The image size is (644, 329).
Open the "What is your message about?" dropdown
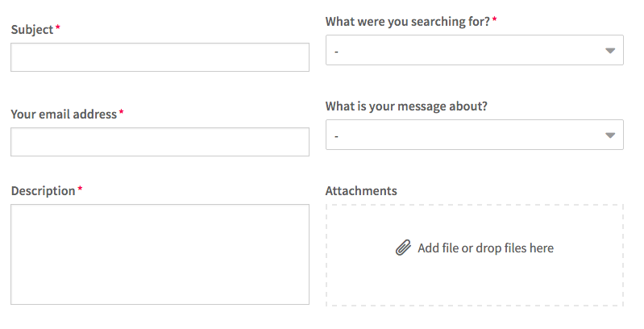(475, 135)
